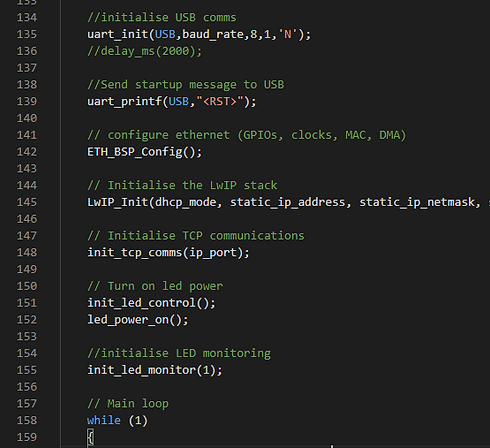Click the opening brace on line 159
This screenshot has width=490, height=448.
pos(91,437)
